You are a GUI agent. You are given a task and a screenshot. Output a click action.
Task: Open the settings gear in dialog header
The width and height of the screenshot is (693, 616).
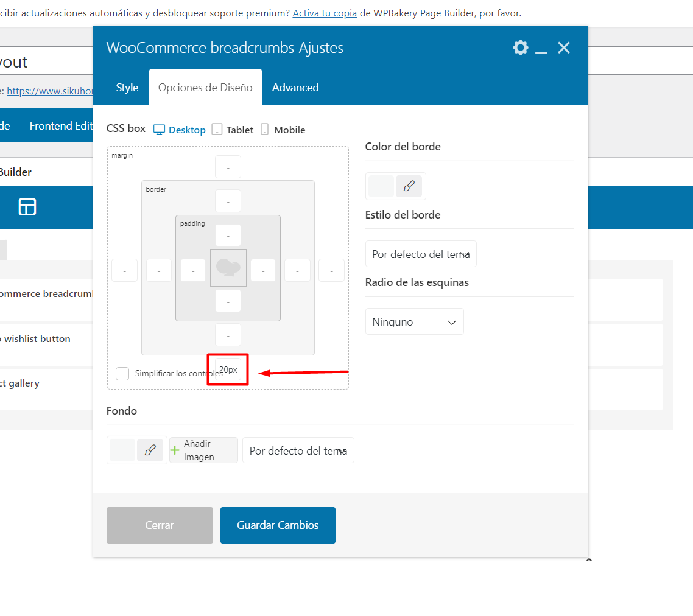pyautogui.click(x=521, y=47)
